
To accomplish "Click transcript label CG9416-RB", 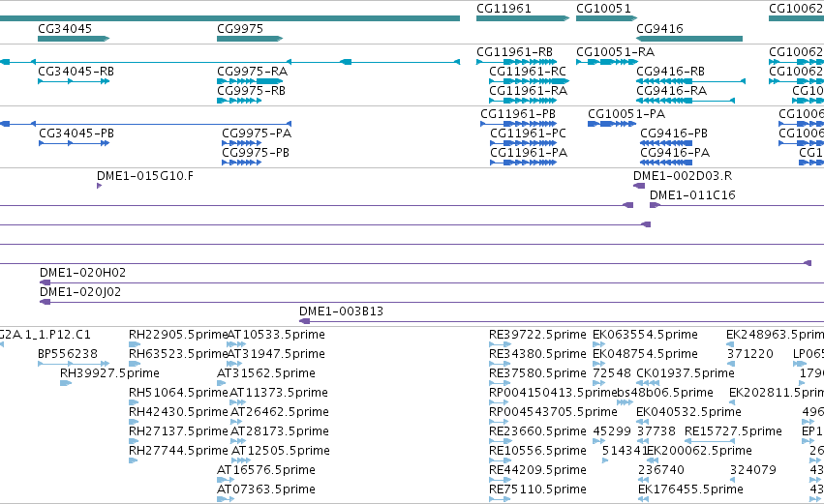I will click(671, 72).
